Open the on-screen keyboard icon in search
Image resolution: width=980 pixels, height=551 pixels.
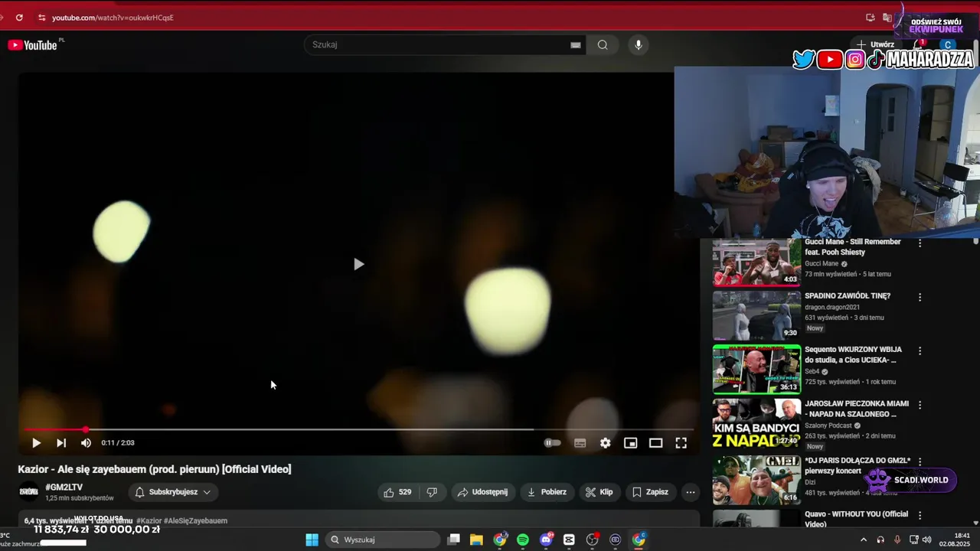(x=576, y=44)
